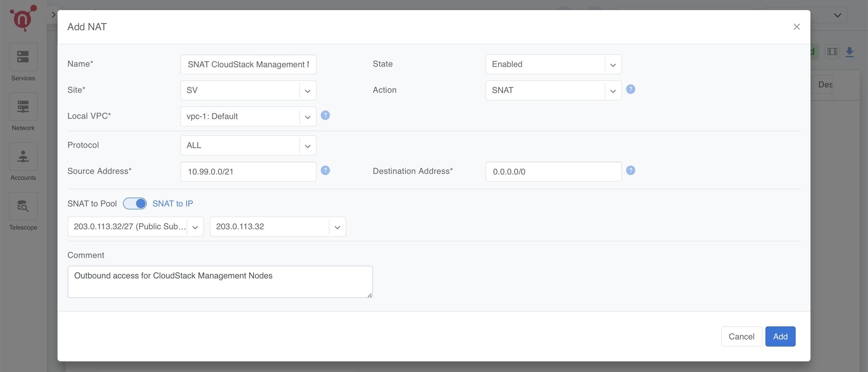This screenshot has width=868, height=372.
Task: Open the Accounts sidebar icon
Action: tap(23, 157)
